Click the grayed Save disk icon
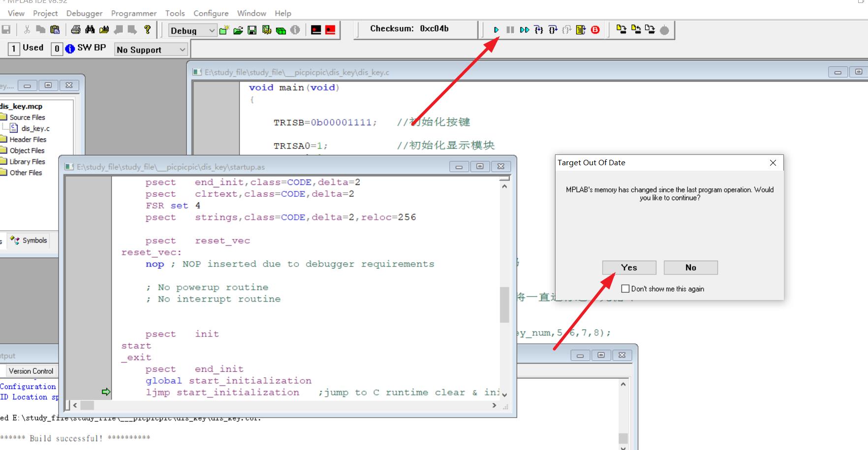 [x=6, y=30]
